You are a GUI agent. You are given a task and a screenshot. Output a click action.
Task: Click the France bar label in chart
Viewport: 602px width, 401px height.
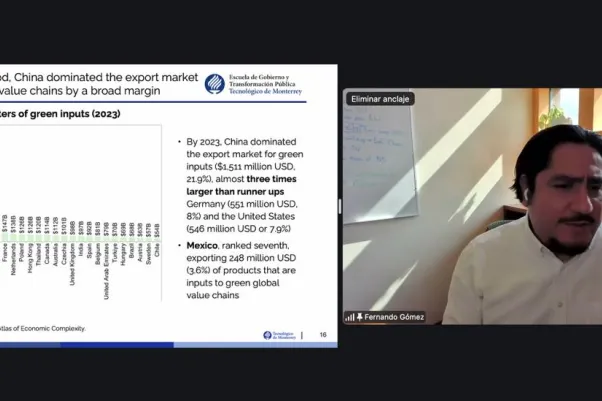click(5, 252)
